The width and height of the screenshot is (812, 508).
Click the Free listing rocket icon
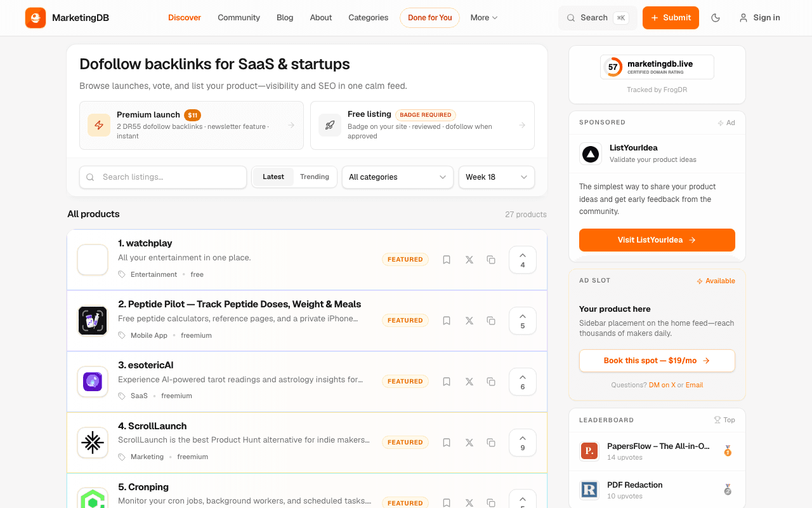tap(330, 126)
